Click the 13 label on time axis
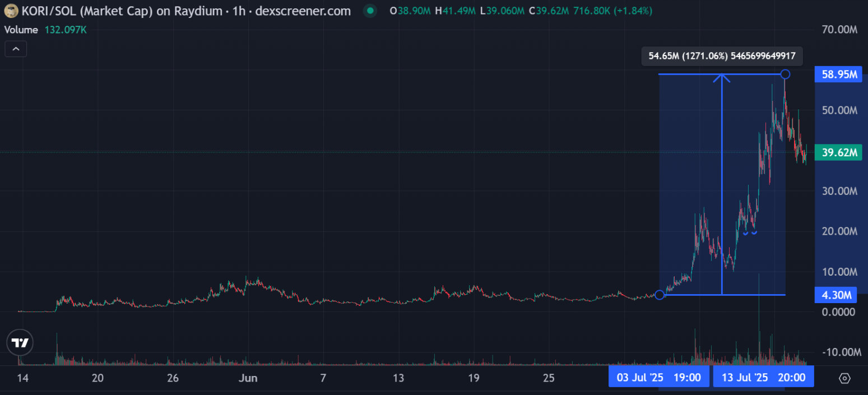This screenshot has height=395, width=868. point(398,378)
